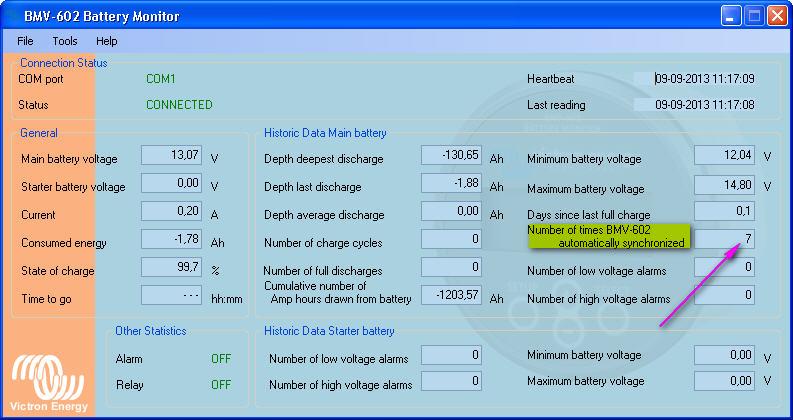Click the Maximum battery voltage field for main battery
The image size is (793, 420).
point(726,183)
